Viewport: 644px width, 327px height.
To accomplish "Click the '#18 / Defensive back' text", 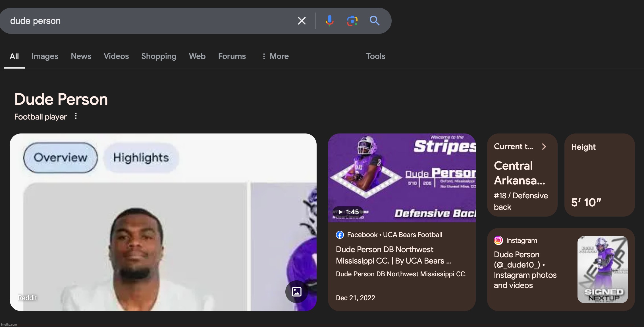I will [x=521, y=201].
